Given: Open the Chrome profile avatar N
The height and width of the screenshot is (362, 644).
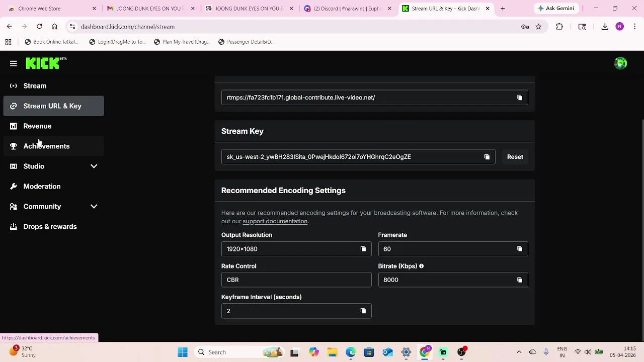Looking at the screenshot, I should 619,27.
